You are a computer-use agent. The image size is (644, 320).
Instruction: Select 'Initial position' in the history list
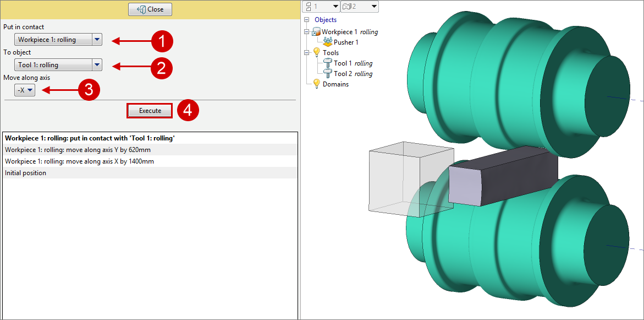point(26,173)
